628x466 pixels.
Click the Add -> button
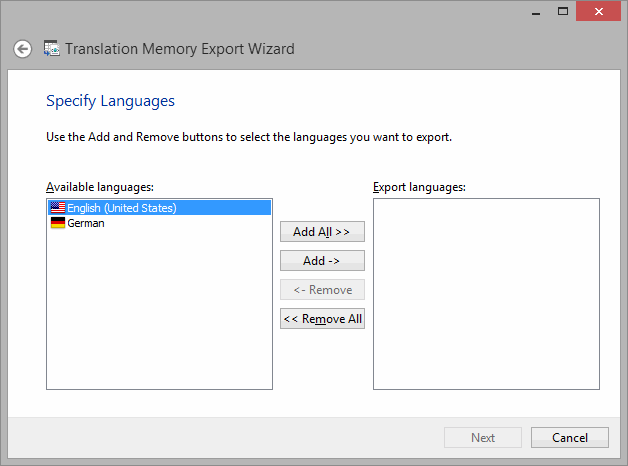coord(322,261)
